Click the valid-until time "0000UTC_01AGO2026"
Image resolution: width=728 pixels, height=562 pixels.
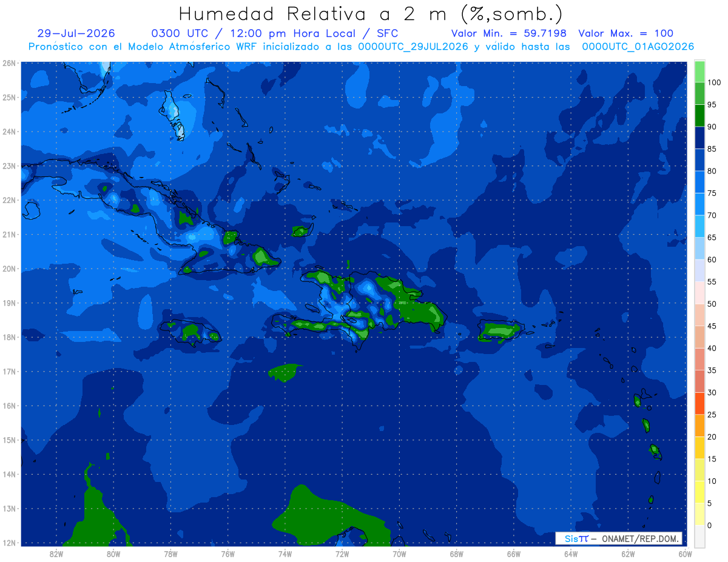pyautogui.click(x=638, y=47)
